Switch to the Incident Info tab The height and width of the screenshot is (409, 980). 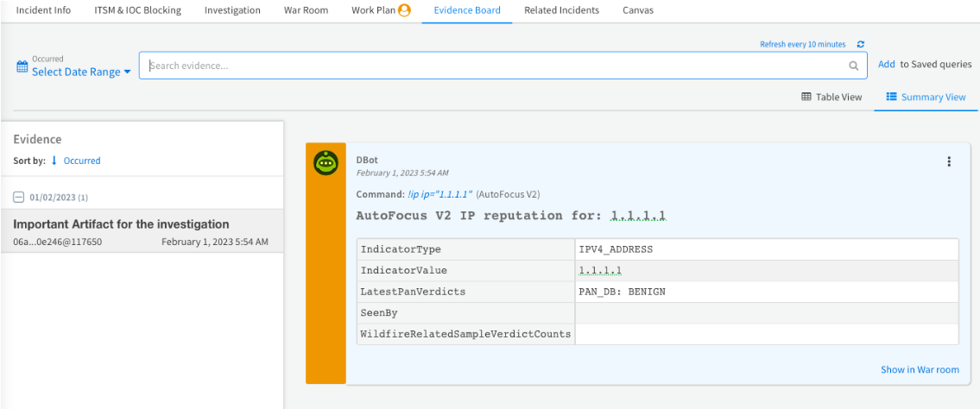click(x=44, y=10)
